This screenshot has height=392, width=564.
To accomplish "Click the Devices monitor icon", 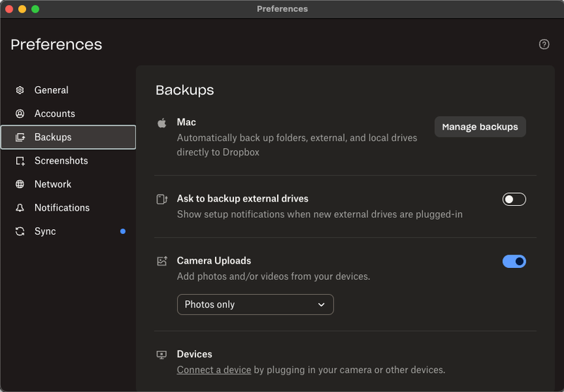I will tap(161, 355).
